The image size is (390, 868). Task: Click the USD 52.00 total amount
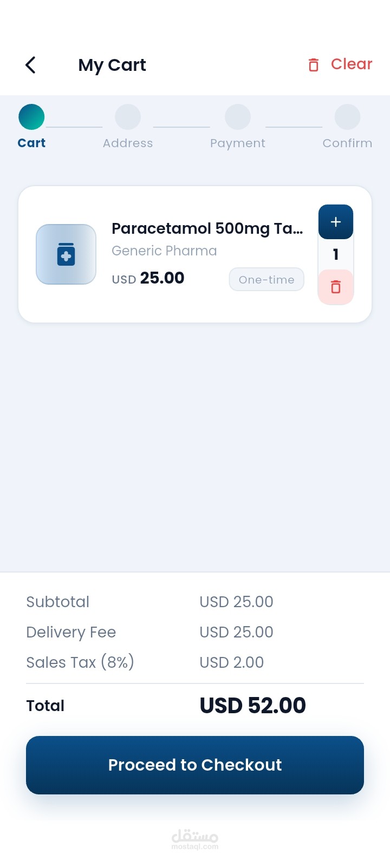(x=252, y=706)
